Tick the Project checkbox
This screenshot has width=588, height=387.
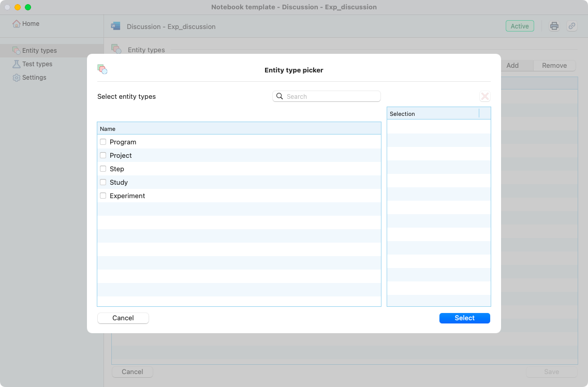pyautogui.click(x=103, y=155)
